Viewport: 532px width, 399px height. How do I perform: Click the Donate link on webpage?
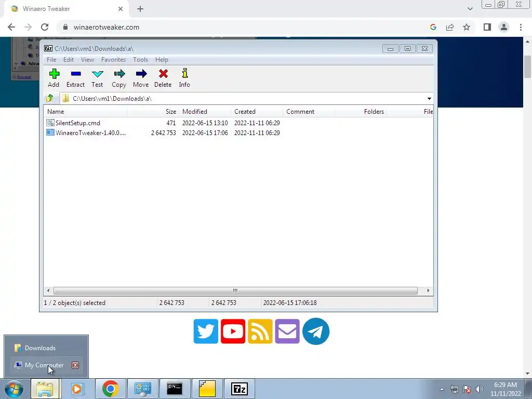tap(24, 77)
